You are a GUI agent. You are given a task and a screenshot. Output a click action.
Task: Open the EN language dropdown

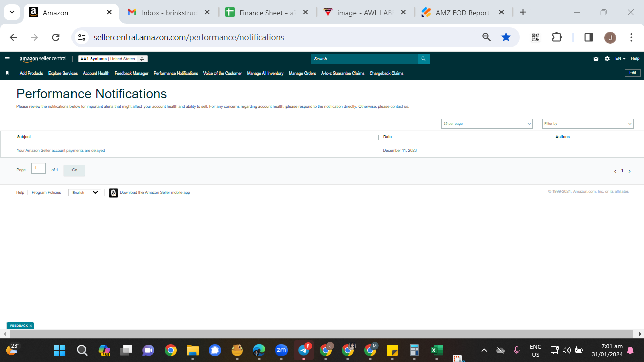click(620, 59)
